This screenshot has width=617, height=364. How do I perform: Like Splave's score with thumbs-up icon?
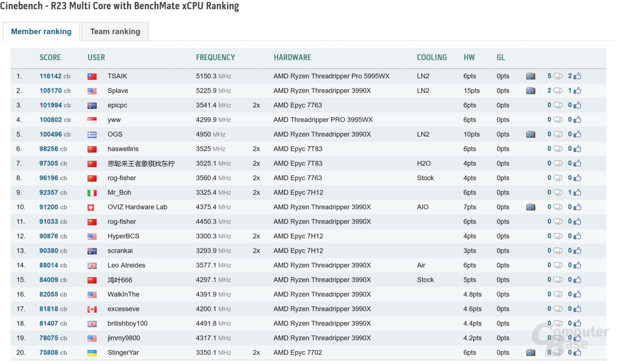[x=577, y=91]
